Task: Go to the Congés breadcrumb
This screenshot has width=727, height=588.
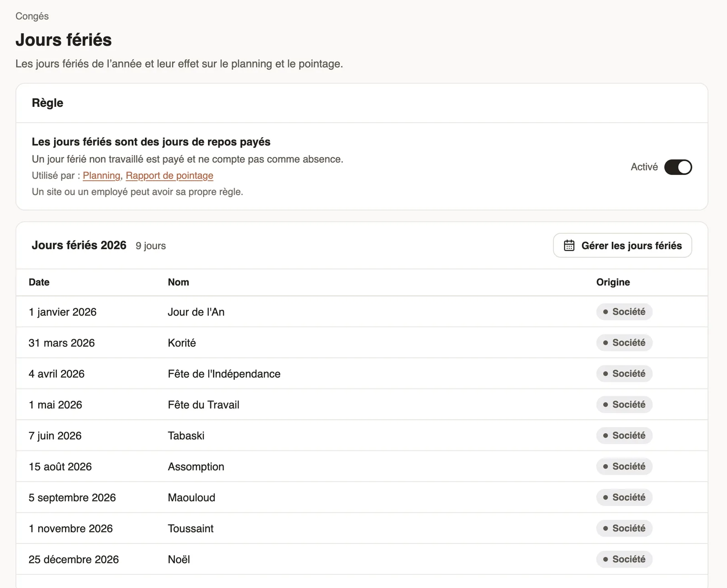Action: point(32,16)
